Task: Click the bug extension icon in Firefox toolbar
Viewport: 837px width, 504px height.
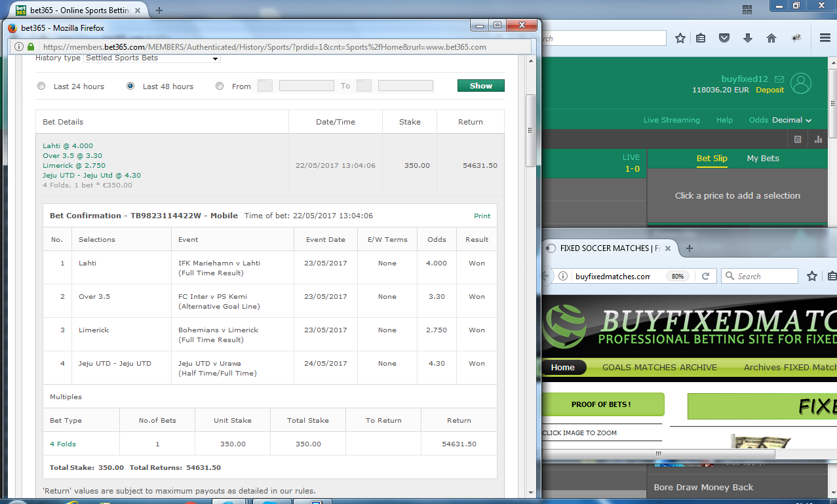Action: coord(796,38)
